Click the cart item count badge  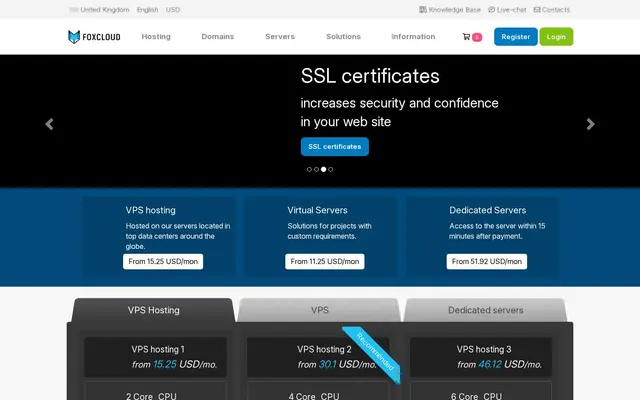pos(477,37)
